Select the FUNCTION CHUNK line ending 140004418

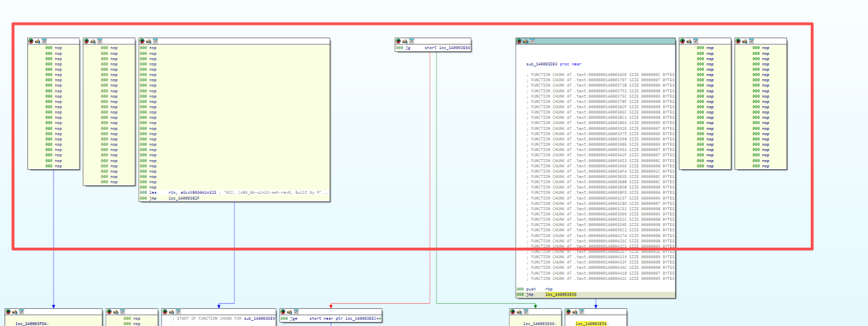click(x=600, y=273)
